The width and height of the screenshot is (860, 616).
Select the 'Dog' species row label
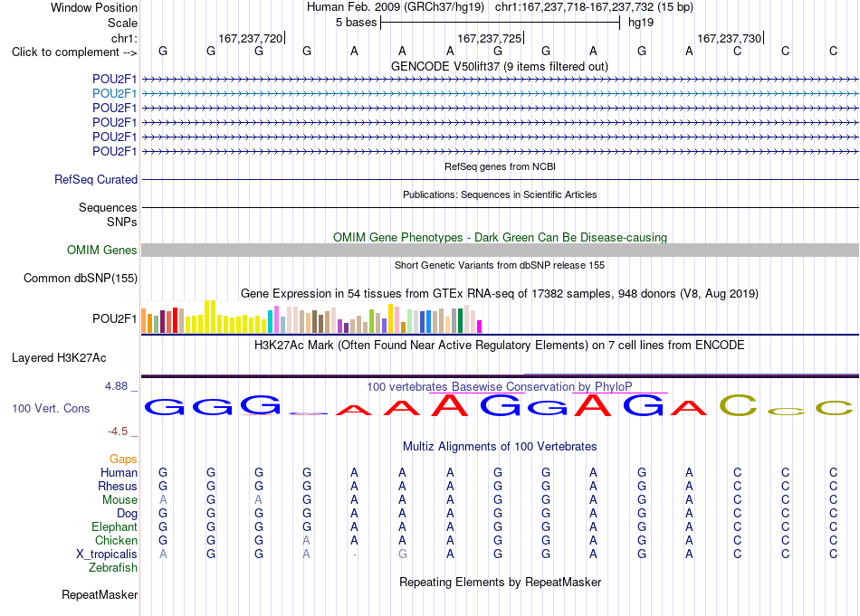tap(127, 514)
